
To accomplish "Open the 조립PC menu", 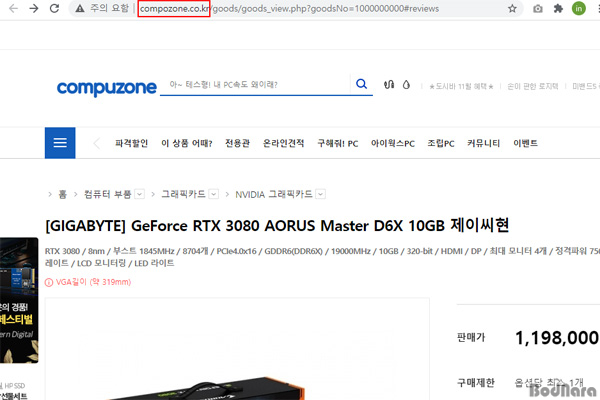I will click(441, 143).
